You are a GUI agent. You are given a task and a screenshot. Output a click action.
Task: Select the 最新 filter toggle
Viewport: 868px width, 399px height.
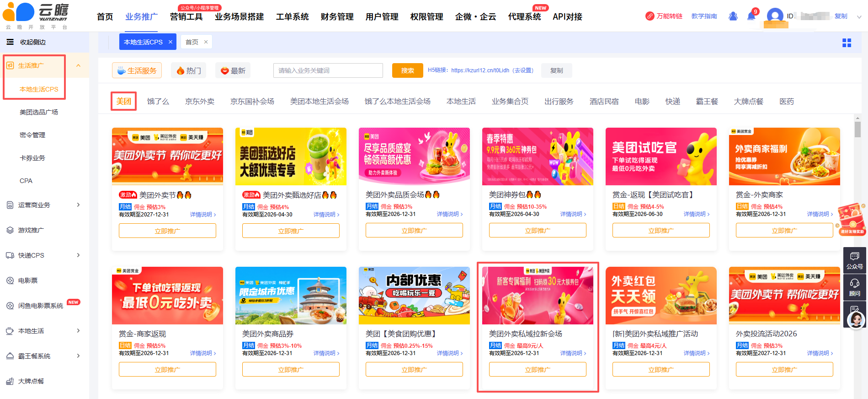click(233, 70)
